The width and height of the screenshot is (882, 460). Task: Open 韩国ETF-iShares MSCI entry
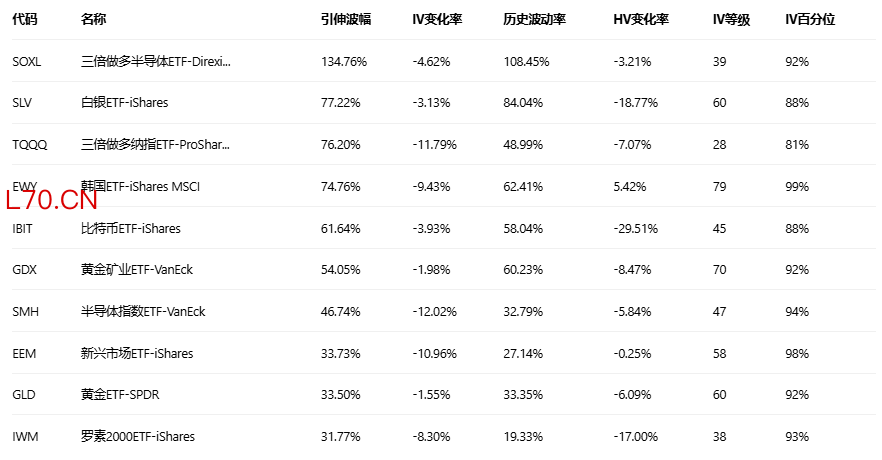[141, 187]
